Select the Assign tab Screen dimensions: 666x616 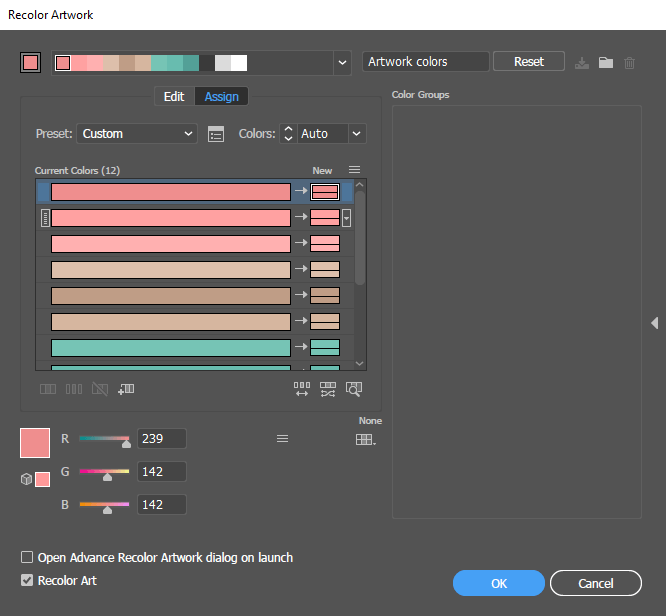221,96
